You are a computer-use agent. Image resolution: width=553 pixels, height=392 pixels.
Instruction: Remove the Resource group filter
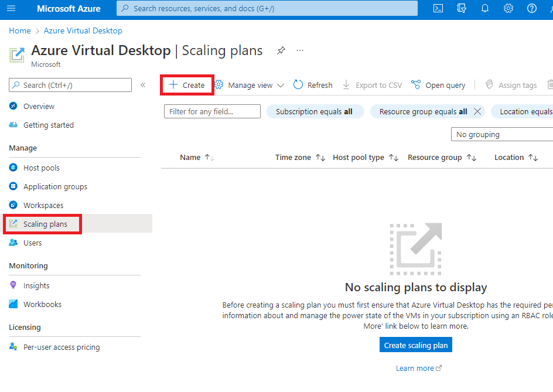[x=477, y=111]
